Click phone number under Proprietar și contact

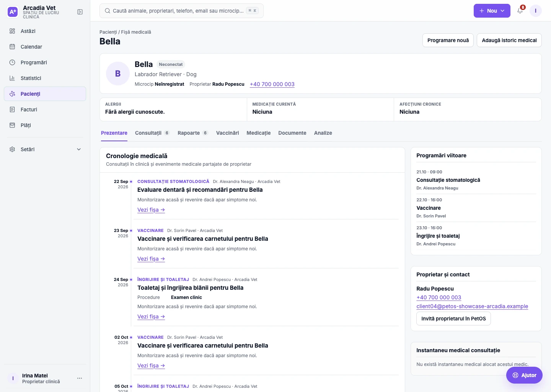coord(439,297)
